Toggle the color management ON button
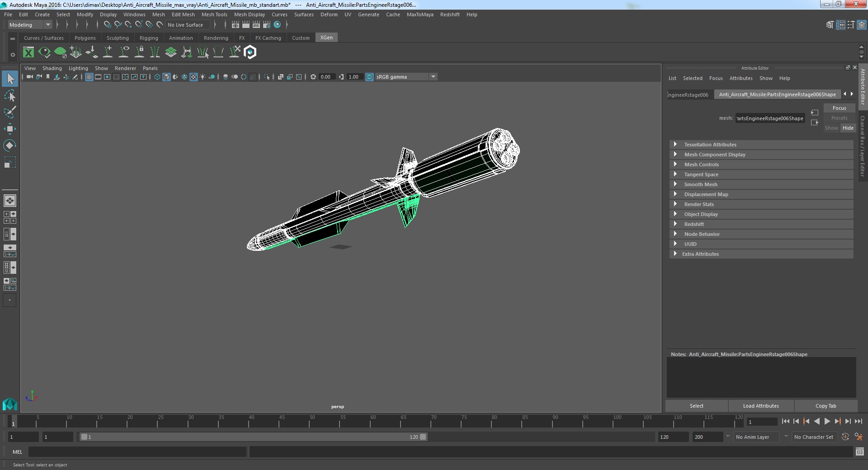Screen dimensions: 868x470 [x=369, y=77]
